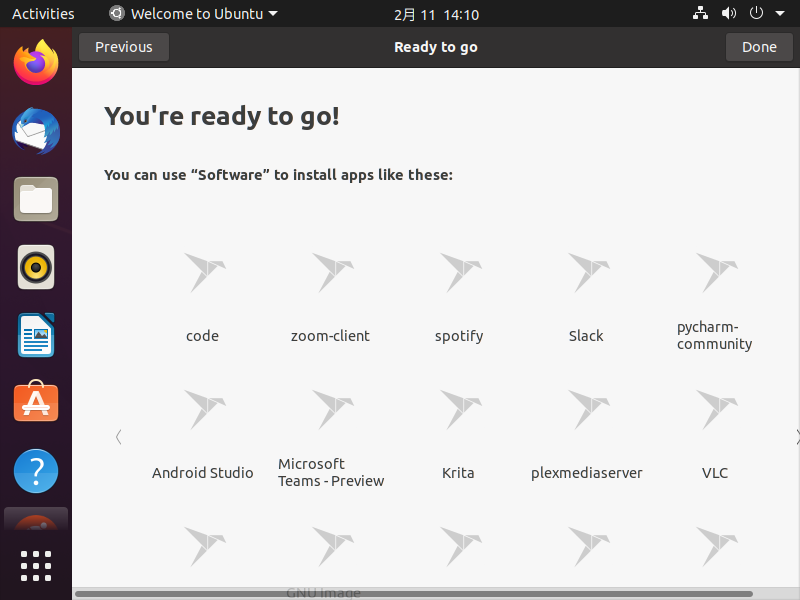Click the spotify app icon
Viewport: 800px width, 600px height.
coord(461,272)
